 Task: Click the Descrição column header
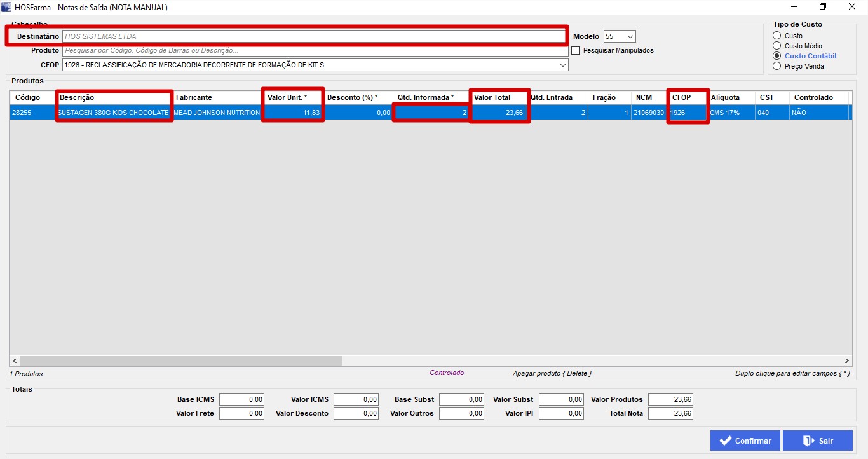[114, 97]
